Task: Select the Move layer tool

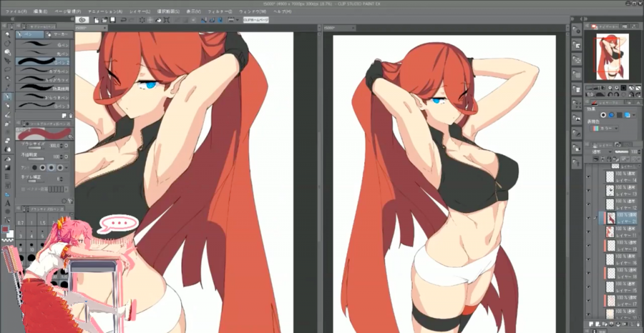Action: 8,61
